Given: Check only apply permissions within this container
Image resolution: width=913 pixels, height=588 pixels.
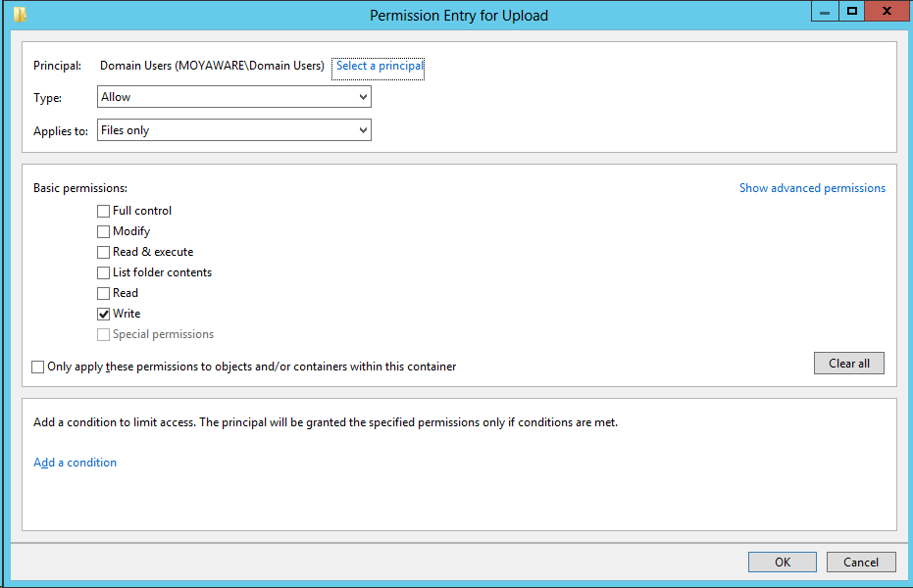Looking at the screenshot, I should (37, 367).
